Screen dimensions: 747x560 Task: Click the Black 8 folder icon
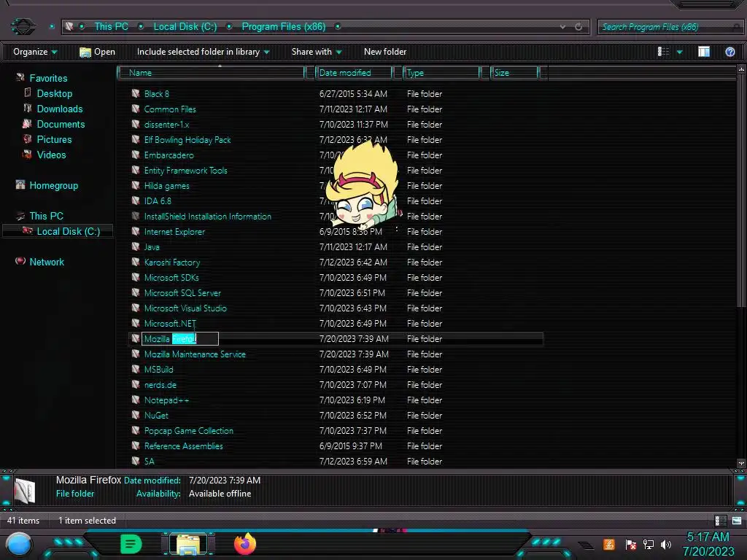tap(136, 93)
